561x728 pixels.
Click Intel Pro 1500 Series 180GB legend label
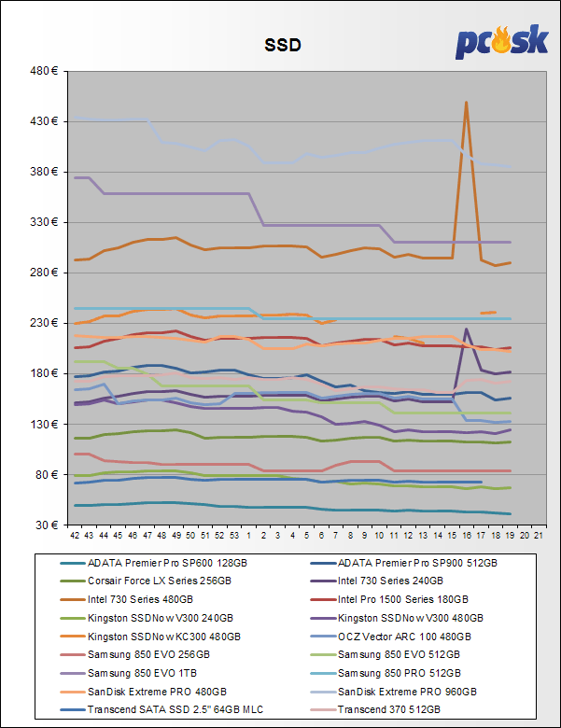pos(402,599)
